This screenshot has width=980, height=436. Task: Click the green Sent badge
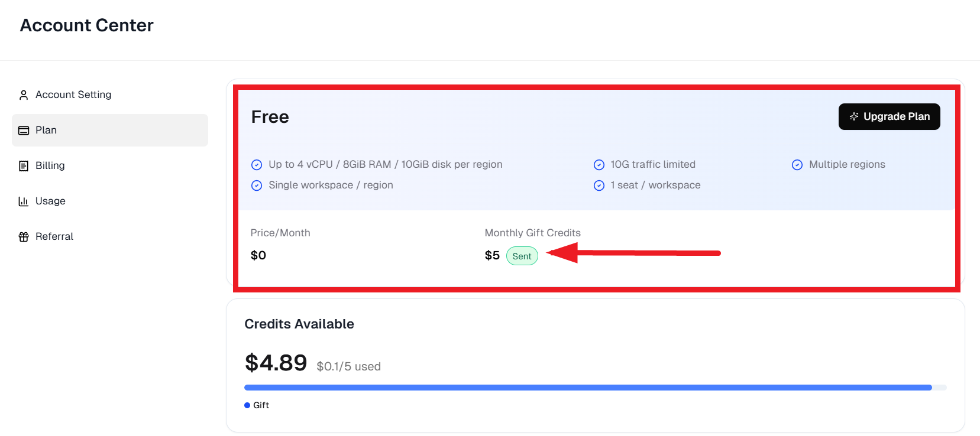click(522, 256)
